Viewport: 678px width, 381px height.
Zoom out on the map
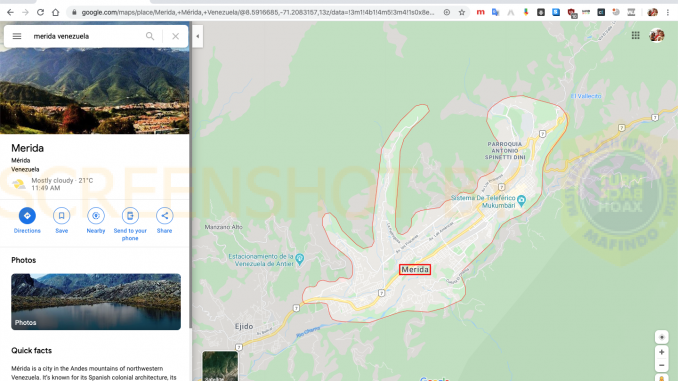661,365
